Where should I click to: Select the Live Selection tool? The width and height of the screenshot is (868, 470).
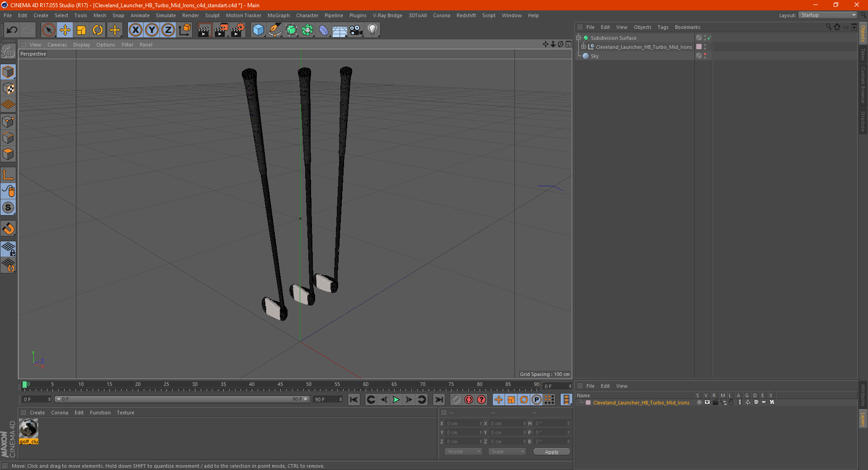click(x=48, y=30)
